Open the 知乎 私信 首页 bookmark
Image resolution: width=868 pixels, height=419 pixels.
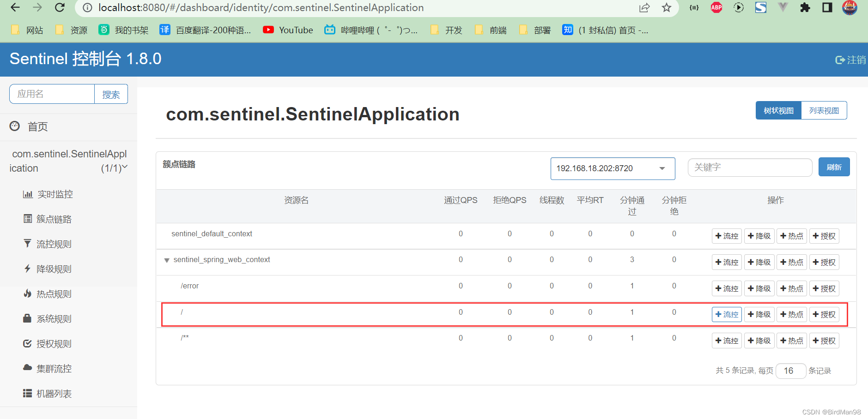605,30
